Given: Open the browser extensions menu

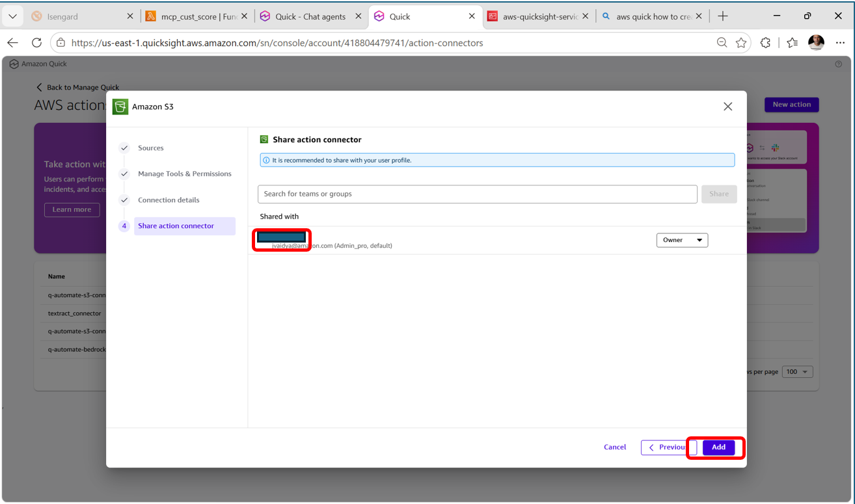Looking at the screenshot, I should click(x=766, y=43).
